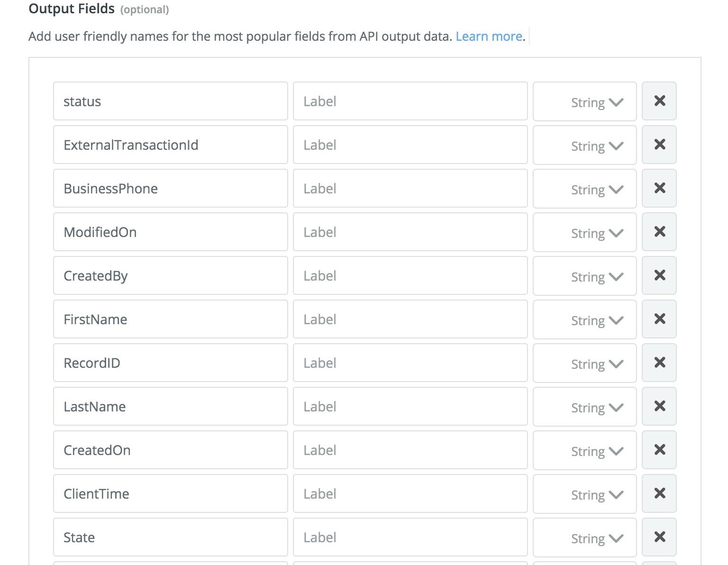The height and width of the screenshot is (565, 728).
Task: Expand String type selector for CreatedOn
Action: (584, 451)
